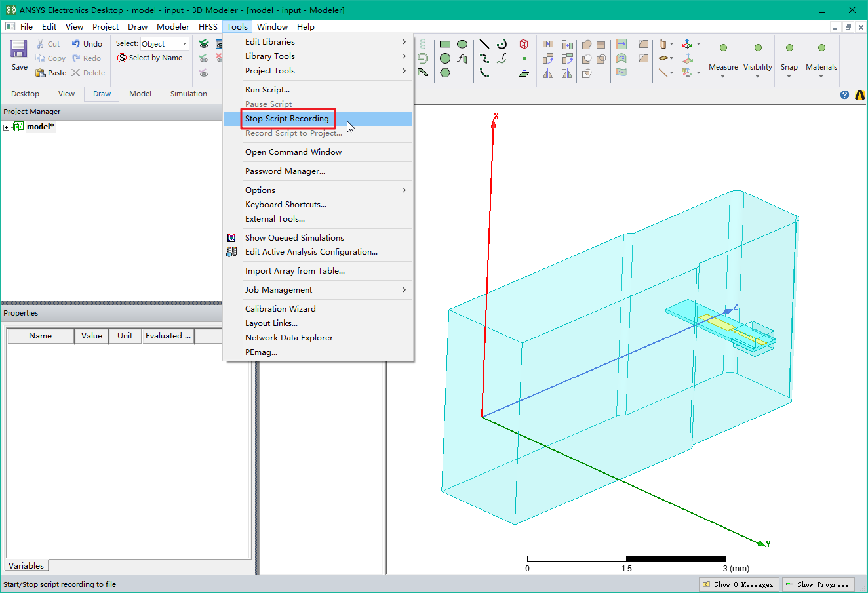Click the Subtract Boolean icon
The width and height of the screenshot is (868, 593).
click(587, 58)
